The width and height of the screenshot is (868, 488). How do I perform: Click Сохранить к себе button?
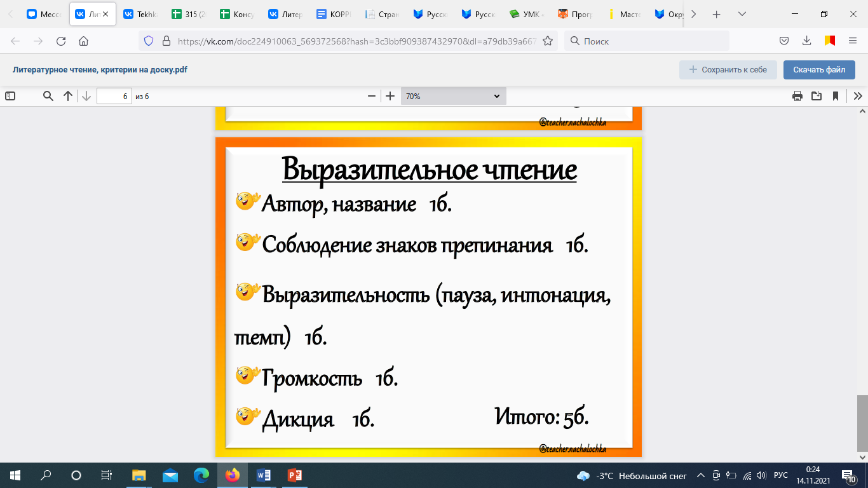tap(728, 70)
